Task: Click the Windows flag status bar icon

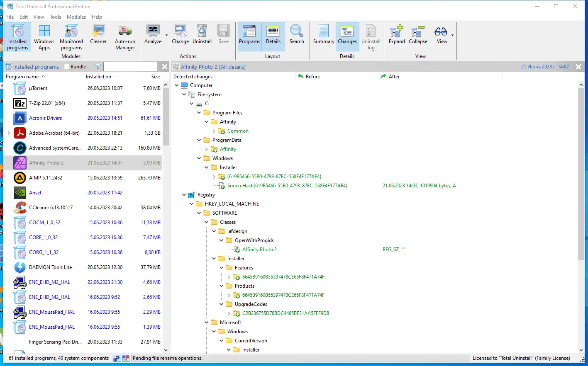Action: (126, 358)
